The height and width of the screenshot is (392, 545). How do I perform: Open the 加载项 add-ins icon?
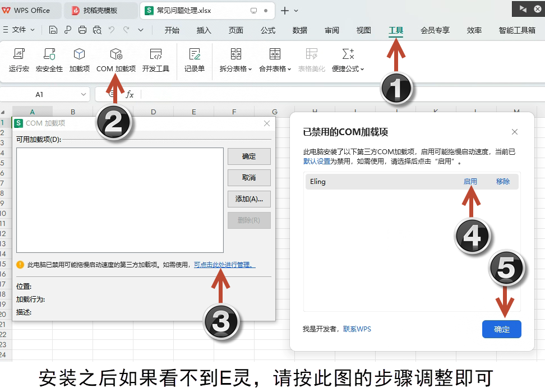coord(79,60)
